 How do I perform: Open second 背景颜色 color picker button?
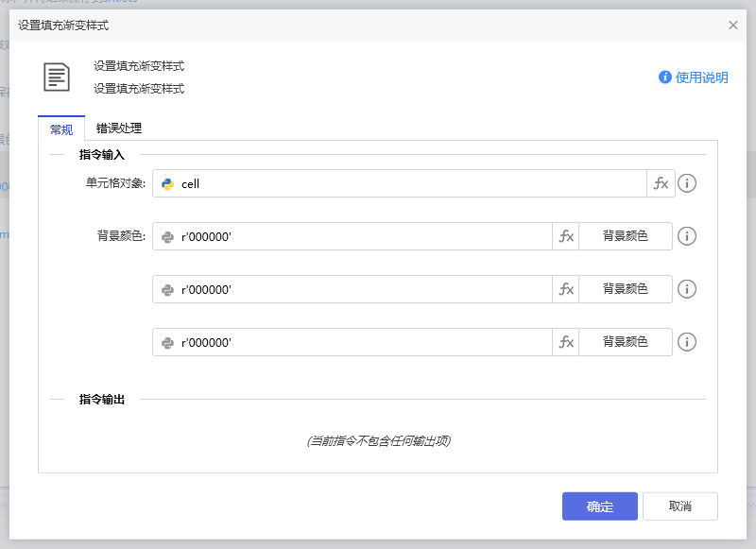point(626,289)
